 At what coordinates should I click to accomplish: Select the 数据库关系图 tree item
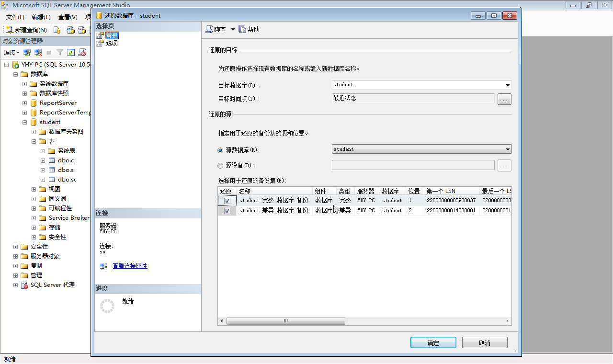[66, 132]
